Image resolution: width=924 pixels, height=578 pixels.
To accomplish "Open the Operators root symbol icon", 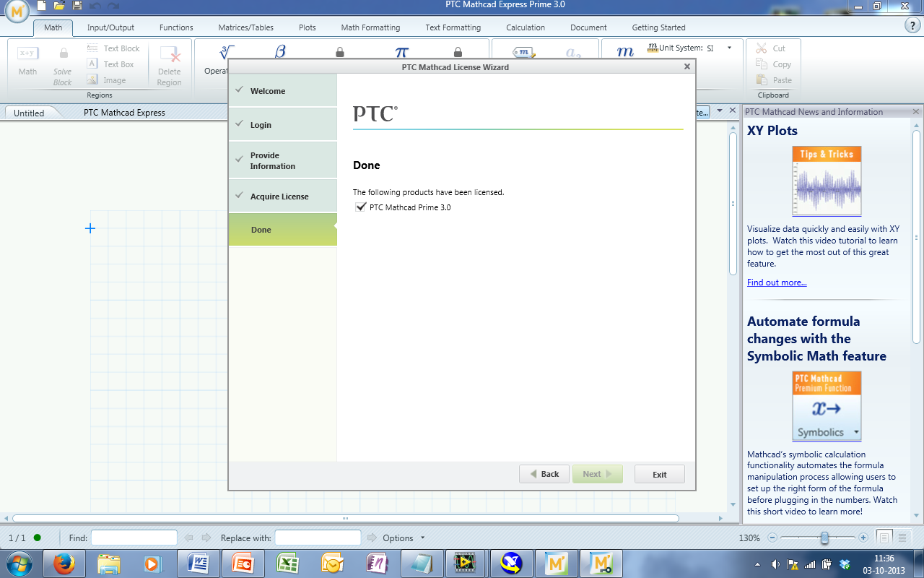I will [x=227, y=52].
